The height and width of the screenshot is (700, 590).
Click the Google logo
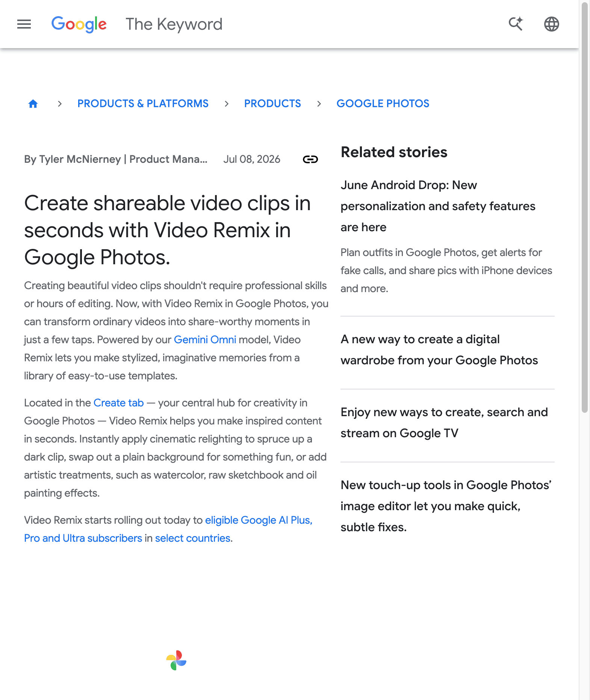coord(79,24)
